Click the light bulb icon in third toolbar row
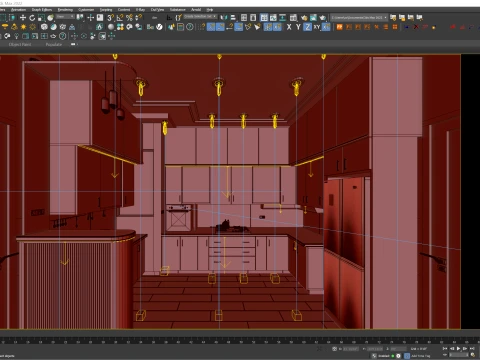 [16, 36]
